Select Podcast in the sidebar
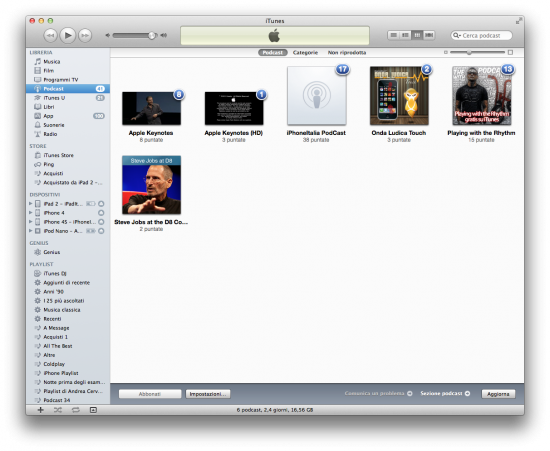The image size is (550, 451). 68,89
